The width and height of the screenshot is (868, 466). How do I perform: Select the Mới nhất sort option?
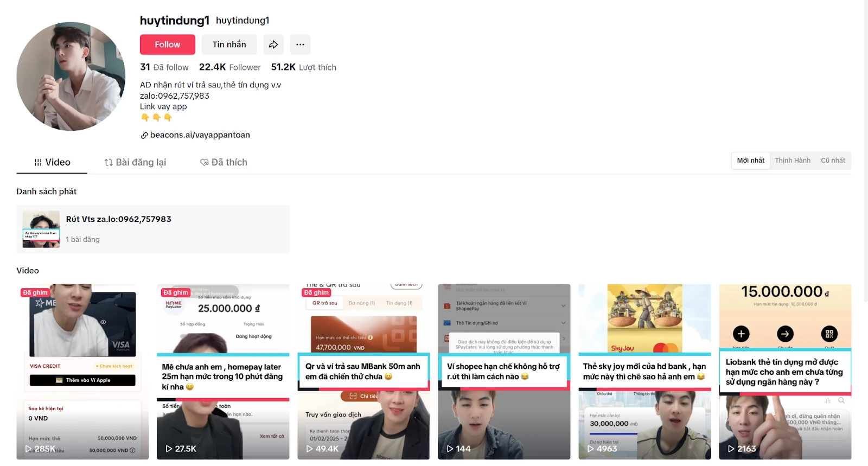coord(751,161)
